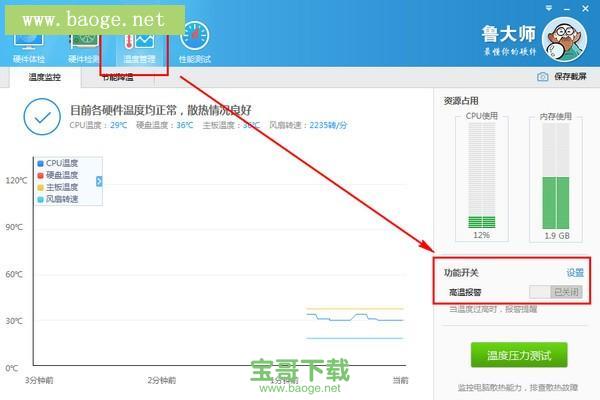Collapse the chart legend panel arrow
Viewport: 600px width, 400px height.
click(99, 181)
